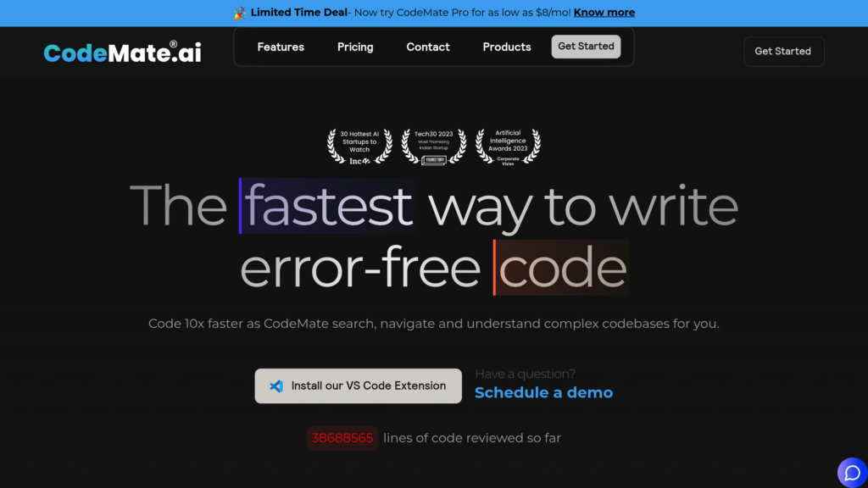Screen dimensions: 868x488
Task: Open the Products nav menu
Action: 507,47
